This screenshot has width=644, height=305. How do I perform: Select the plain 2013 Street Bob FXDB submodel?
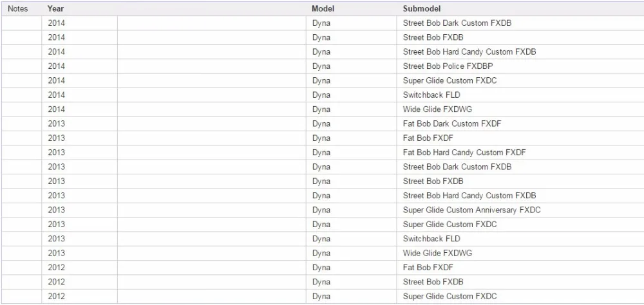coord(433,181)
